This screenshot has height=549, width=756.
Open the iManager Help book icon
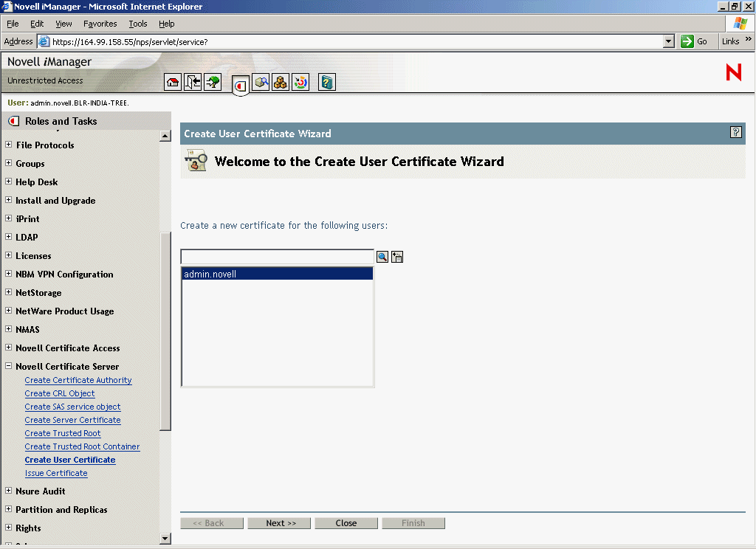click(x=327, y=83)
